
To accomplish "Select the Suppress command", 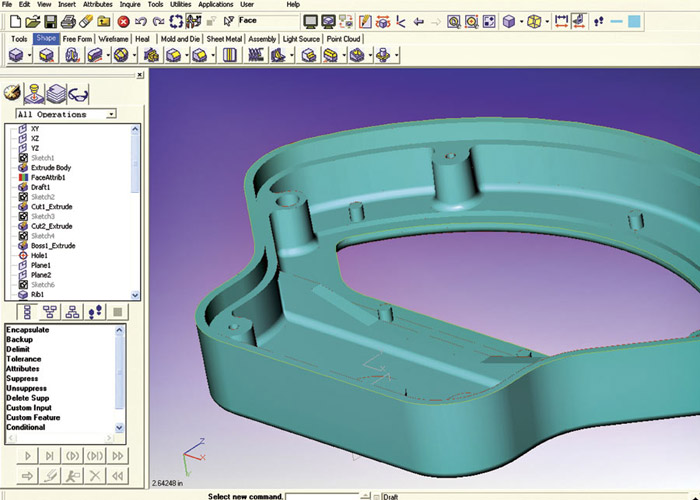I will coord(22,379).
